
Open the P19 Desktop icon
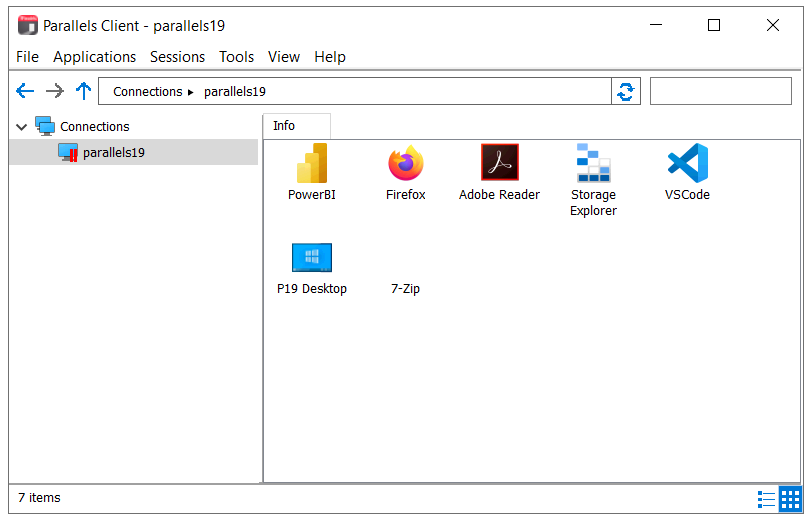coord(312,257)
